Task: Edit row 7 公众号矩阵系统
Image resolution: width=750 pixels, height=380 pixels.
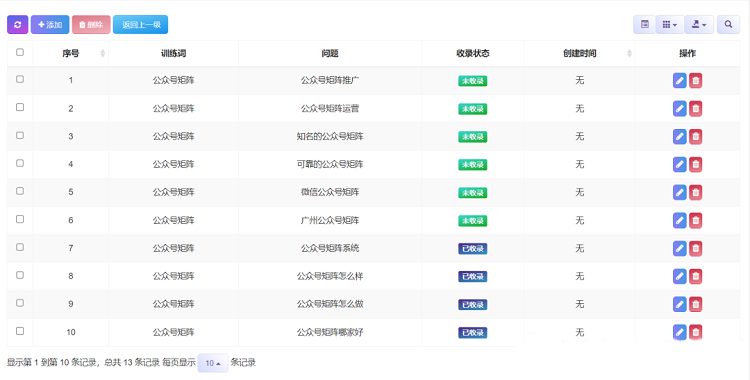Action: (x=680, y=248)
